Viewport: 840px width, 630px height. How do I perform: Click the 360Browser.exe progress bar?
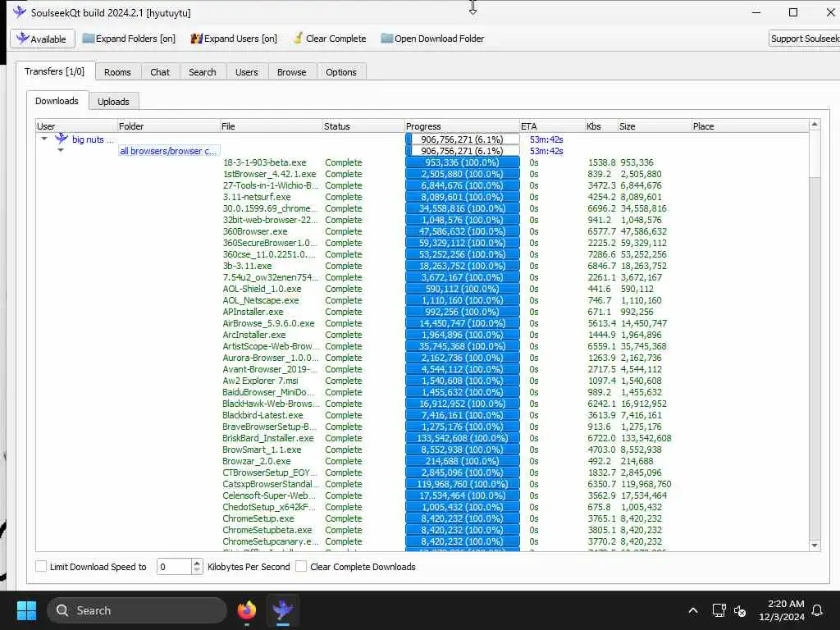(463, 231)
